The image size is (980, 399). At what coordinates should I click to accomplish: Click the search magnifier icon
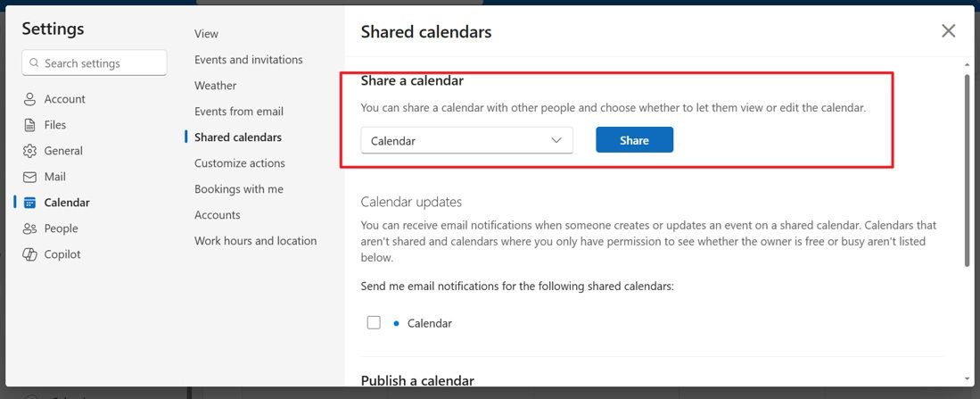point(35,63)
